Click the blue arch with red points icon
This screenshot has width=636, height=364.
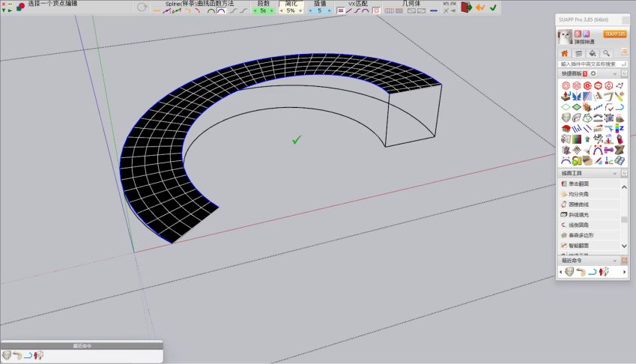pos(598,151)
